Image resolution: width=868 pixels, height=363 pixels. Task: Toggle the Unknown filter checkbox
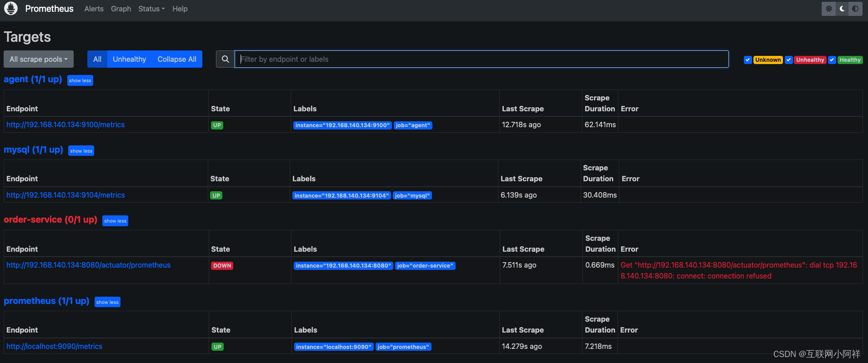coord(748,60)
